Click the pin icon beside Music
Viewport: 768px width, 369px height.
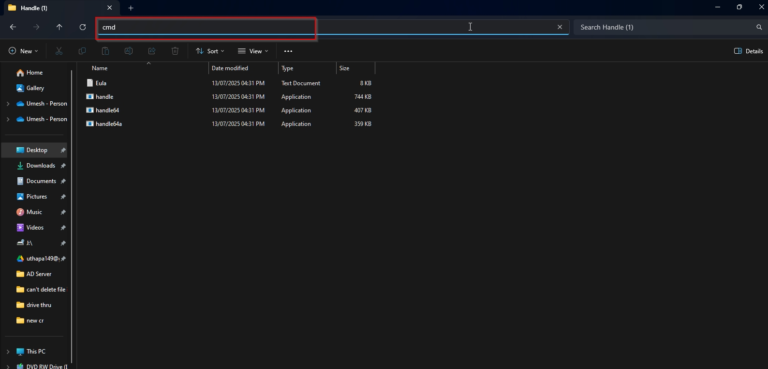(63, 212)
